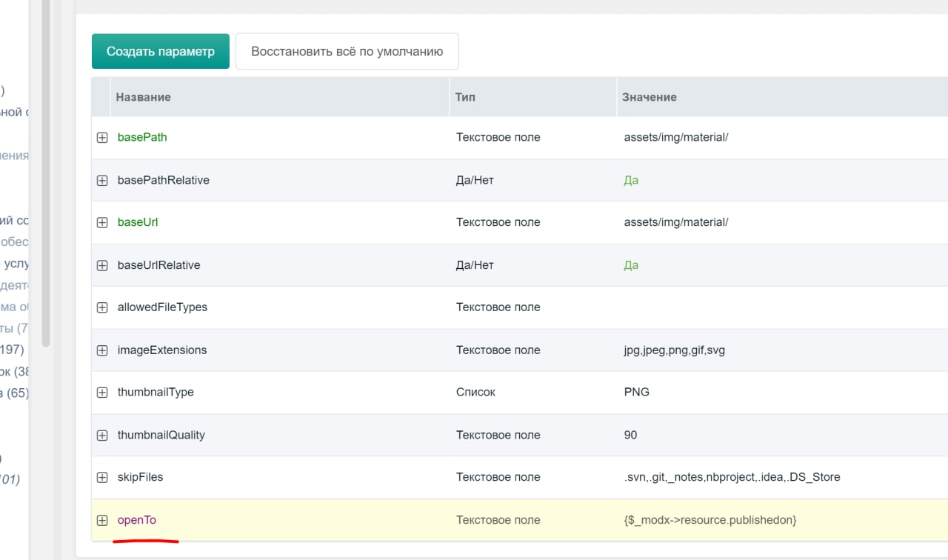Click value {$_modx->resource.publishedon}
The image size is (948, 560).
click(710, 520)
